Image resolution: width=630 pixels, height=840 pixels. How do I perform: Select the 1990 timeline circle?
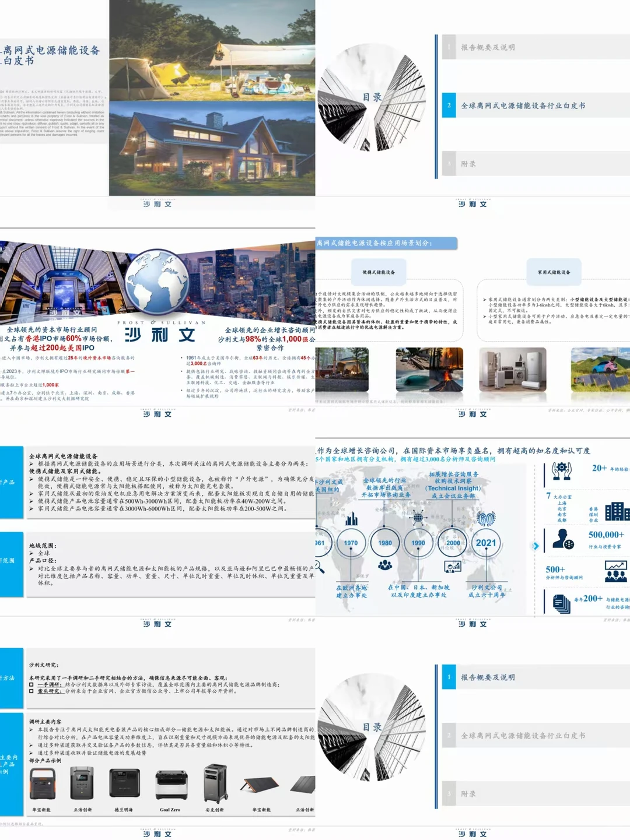click(418, 543)
